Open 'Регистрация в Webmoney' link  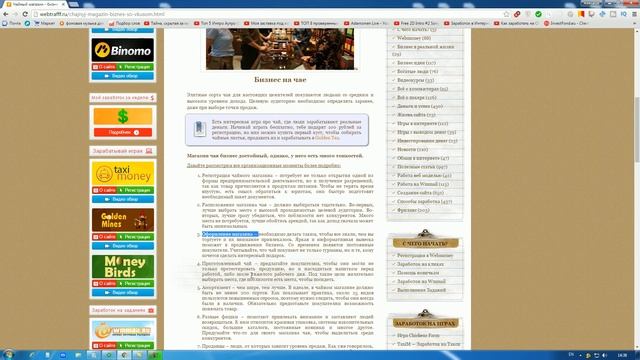[x=425, y=256]
